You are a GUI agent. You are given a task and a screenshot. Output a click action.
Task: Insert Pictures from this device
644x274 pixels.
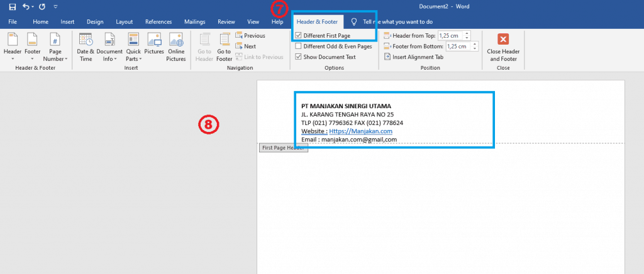point(154,43)
